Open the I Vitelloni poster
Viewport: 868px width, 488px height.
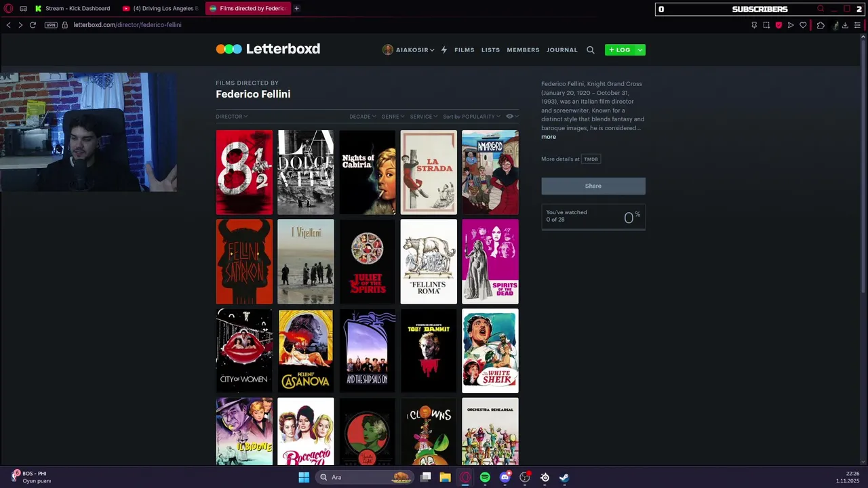(306, 262)
